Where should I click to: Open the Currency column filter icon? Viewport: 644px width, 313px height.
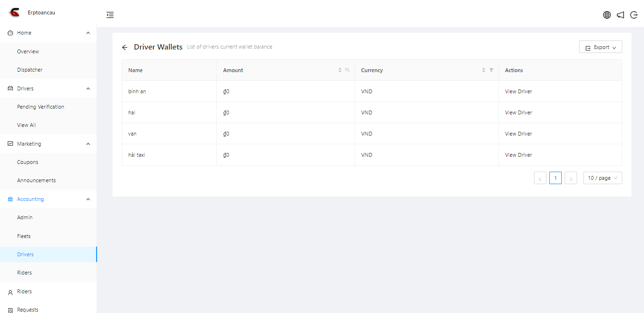coord(491,70)
